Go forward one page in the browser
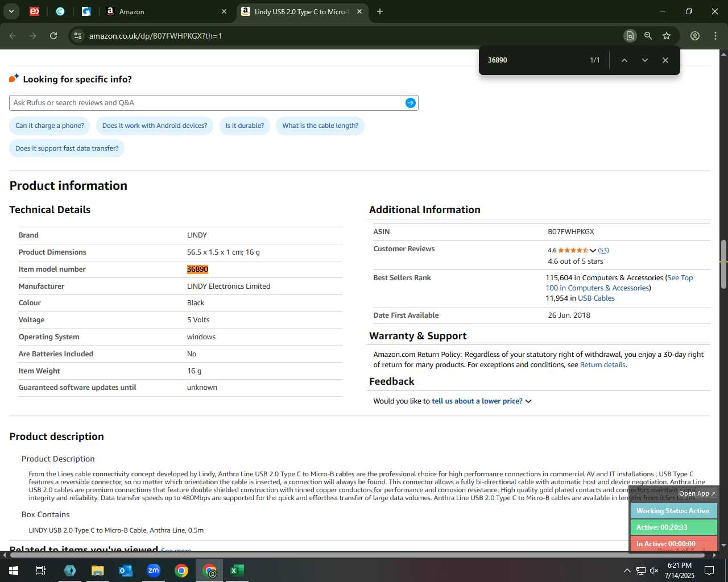728x582 pixels. [x=33, y=36]
